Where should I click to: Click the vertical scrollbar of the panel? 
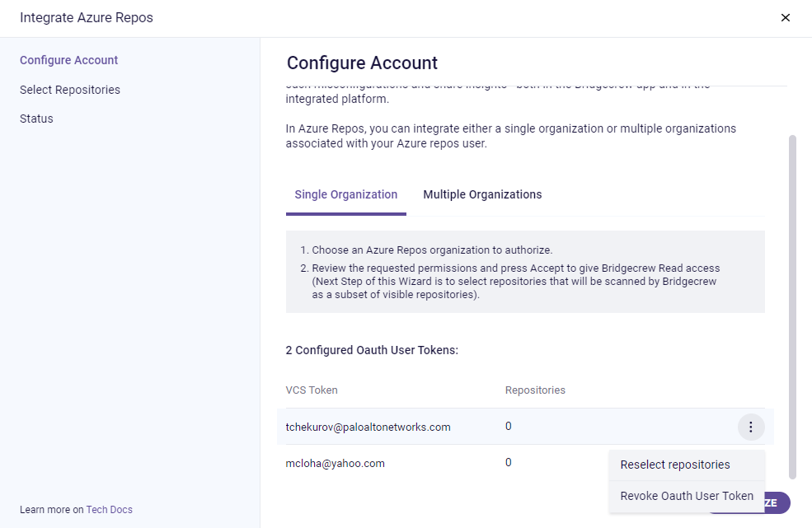(x=793, y=305)
